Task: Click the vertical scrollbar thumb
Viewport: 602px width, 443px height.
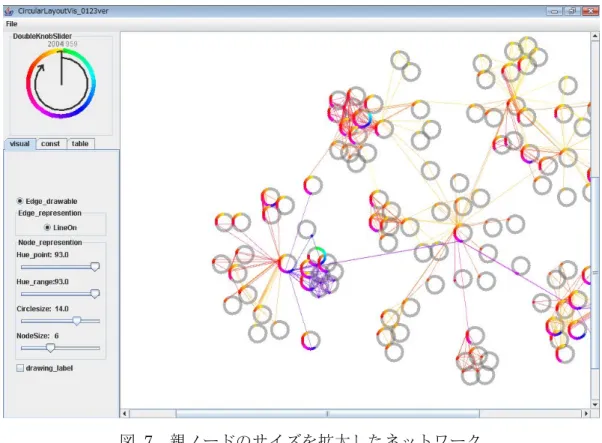Action: tap(595, 273)
